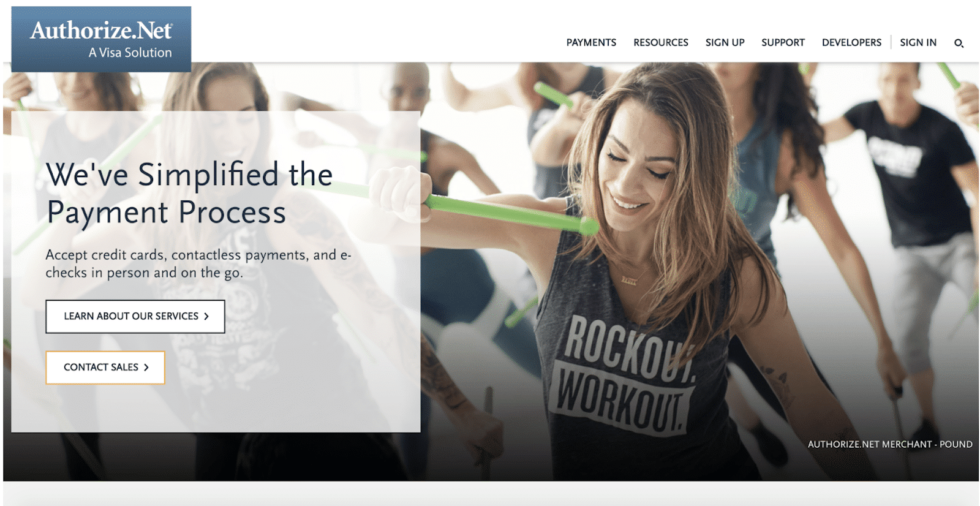Image resolution: width=980 pixels, height=506 pixels.
Task: Click the LEARN ABOUT OUR SERVICES button
Action: point(135,317)
